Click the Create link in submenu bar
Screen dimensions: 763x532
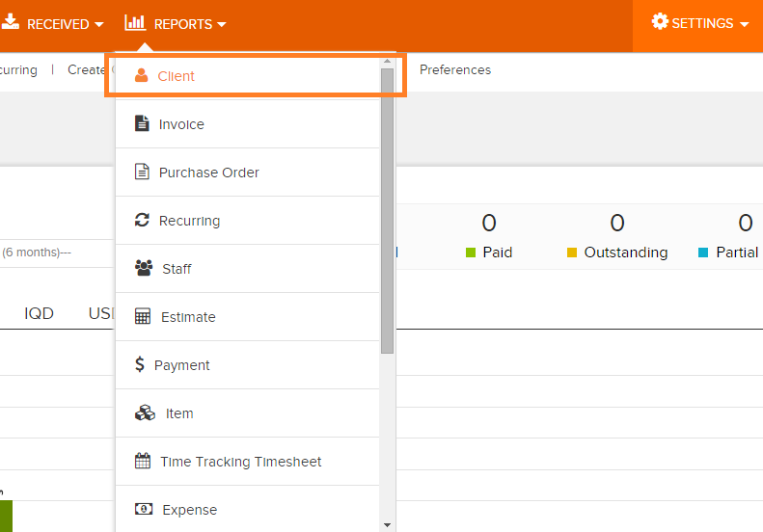click(x=86, y=69)
